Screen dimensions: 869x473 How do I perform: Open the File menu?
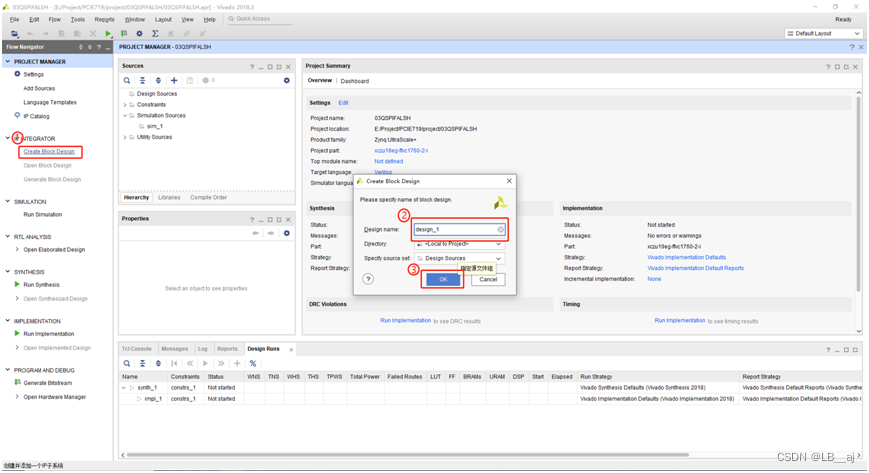(14, 19)
